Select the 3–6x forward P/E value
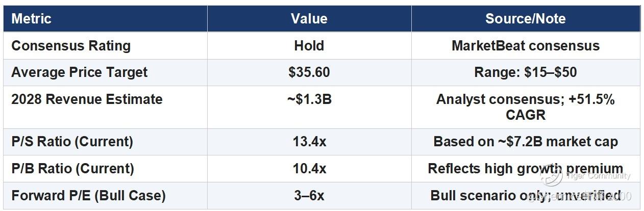This screenshot has height=211, width=644. [309, 196]
